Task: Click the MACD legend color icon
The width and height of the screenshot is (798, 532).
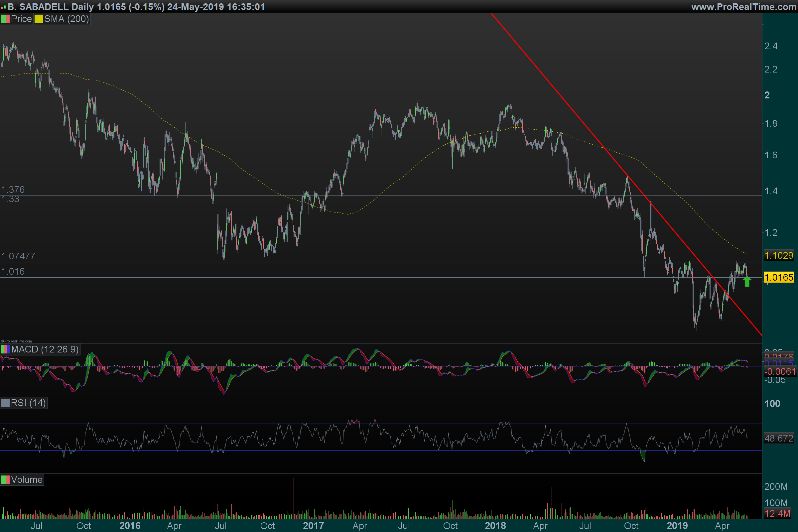Action: click(5, 349)
